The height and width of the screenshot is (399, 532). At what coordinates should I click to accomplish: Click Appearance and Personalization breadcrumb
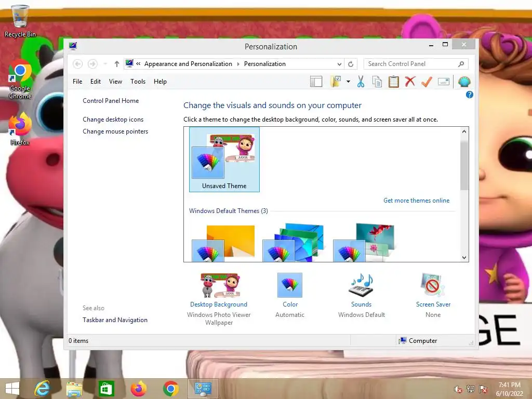[x=188, y=64]
